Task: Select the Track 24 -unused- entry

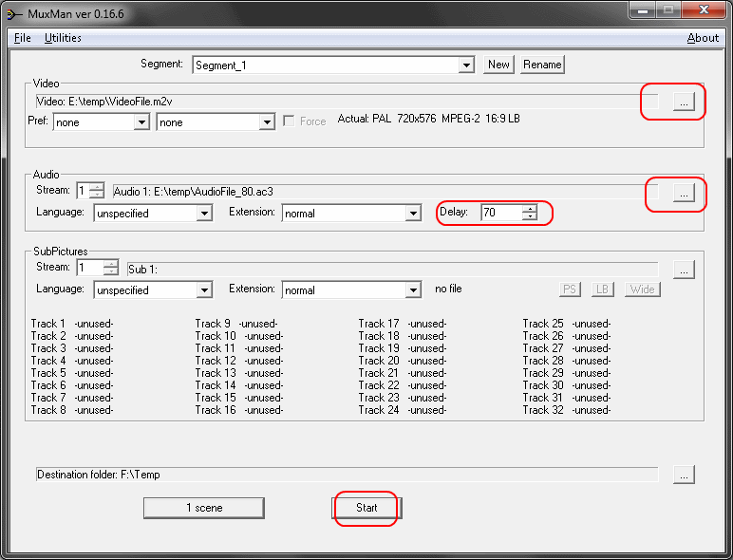Action: [x=403, y=410]
